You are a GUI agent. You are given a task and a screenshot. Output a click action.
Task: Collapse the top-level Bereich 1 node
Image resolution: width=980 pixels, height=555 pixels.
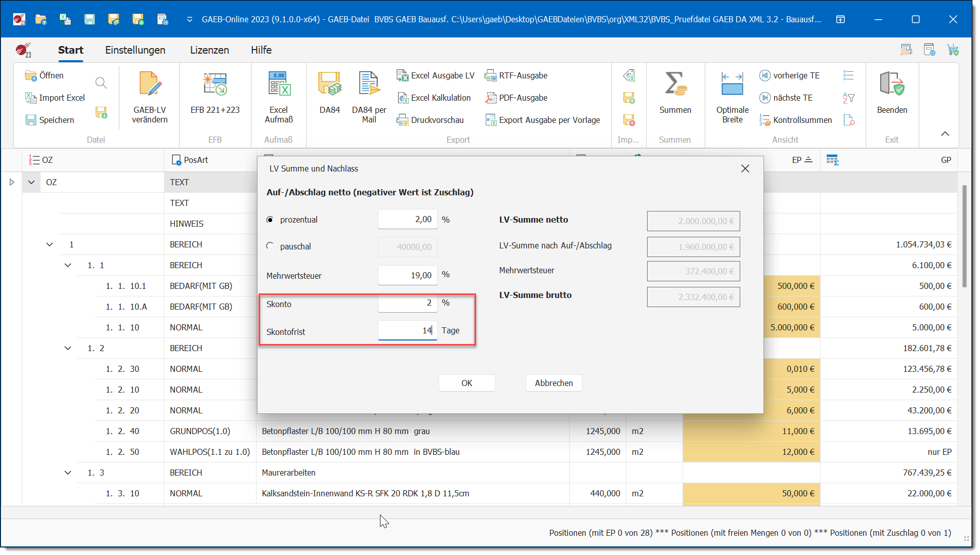pos(50,244)
